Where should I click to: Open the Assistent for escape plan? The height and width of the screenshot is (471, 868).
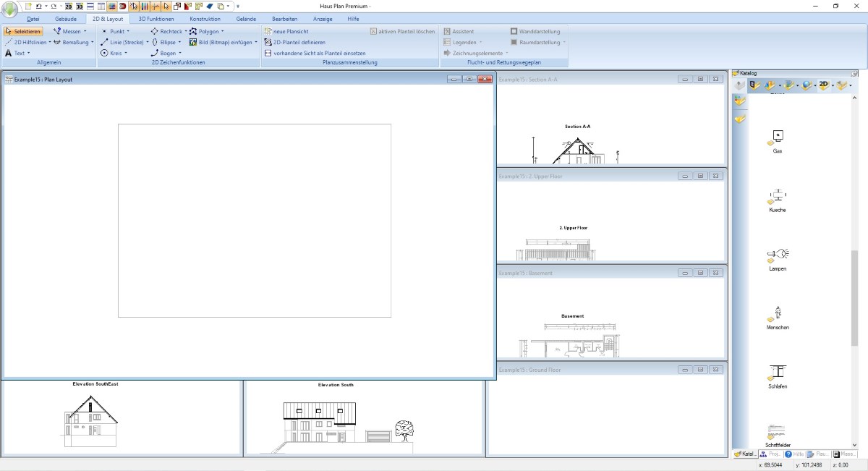tap(459, 32)
